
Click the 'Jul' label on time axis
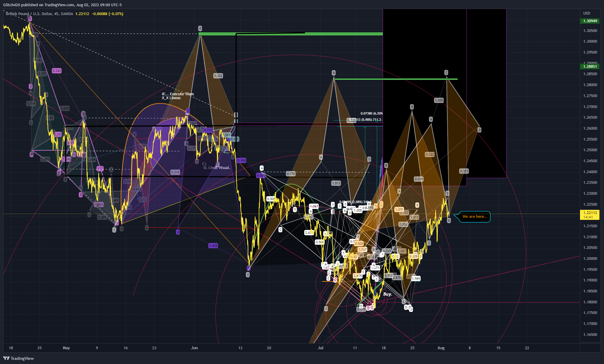321,348
